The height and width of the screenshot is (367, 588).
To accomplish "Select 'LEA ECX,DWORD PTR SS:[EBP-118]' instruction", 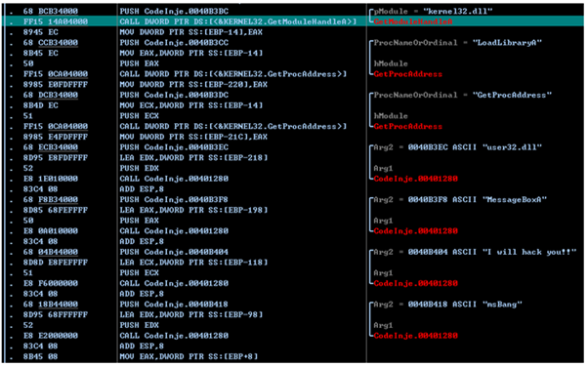I will point(193,263).
